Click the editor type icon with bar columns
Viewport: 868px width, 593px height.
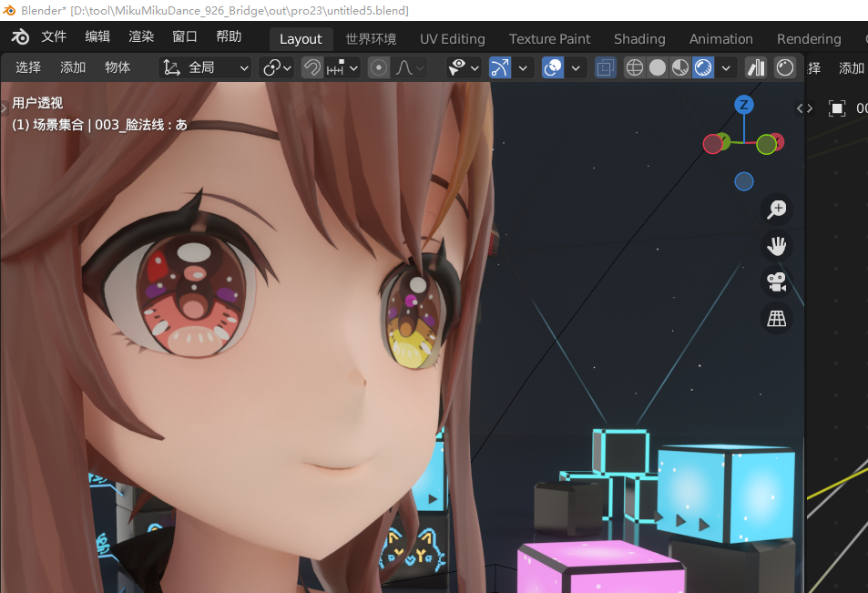coord(756,68)
